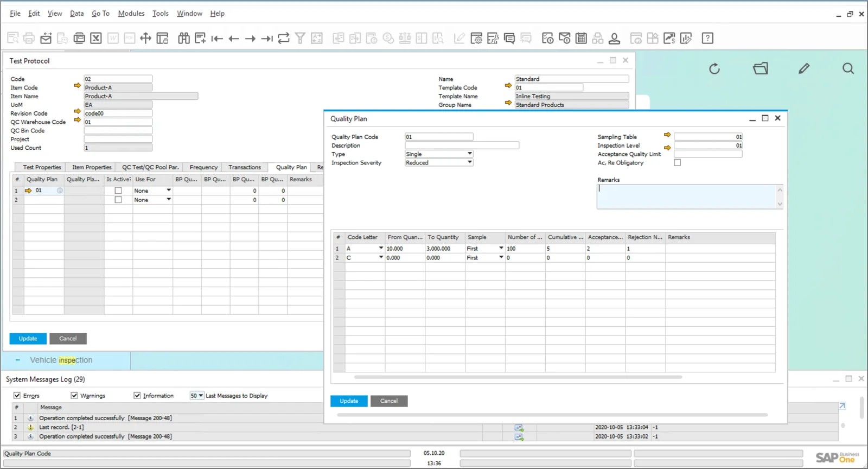Click the Help question mark icon

pyautogui.click(x=707, y=38)
